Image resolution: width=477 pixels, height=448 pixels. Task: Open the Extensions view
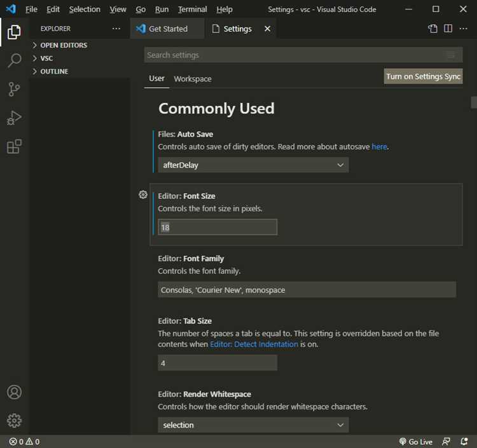pos(14,147)
